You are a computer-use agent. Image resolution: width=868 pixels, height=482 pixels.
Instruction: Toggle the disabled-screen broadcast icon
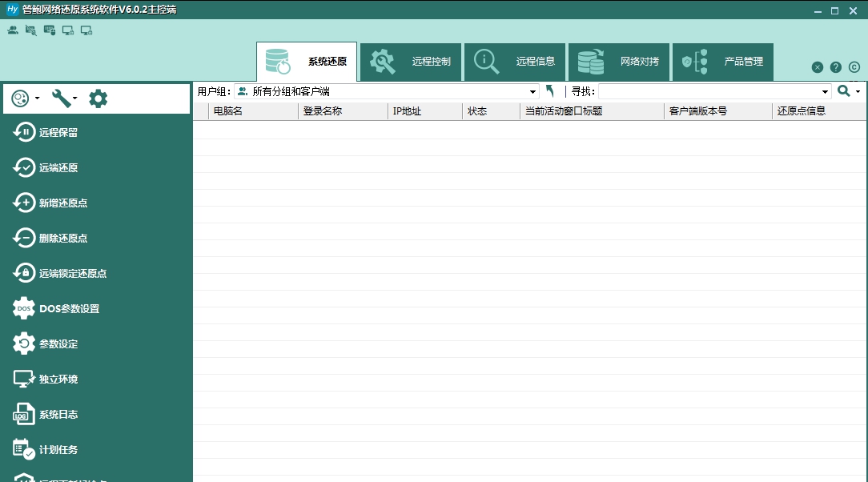click(30, 30)
